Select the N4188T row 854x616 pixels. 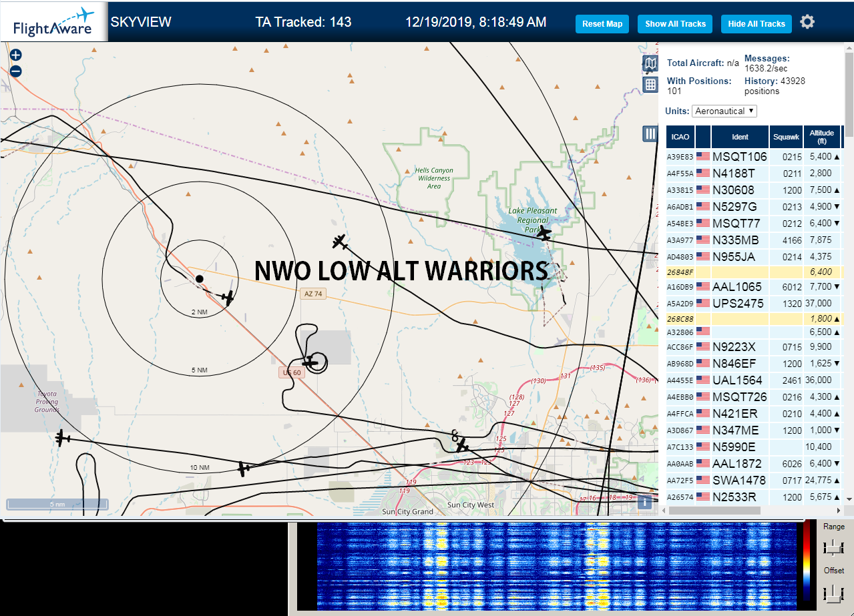(755, 174)
